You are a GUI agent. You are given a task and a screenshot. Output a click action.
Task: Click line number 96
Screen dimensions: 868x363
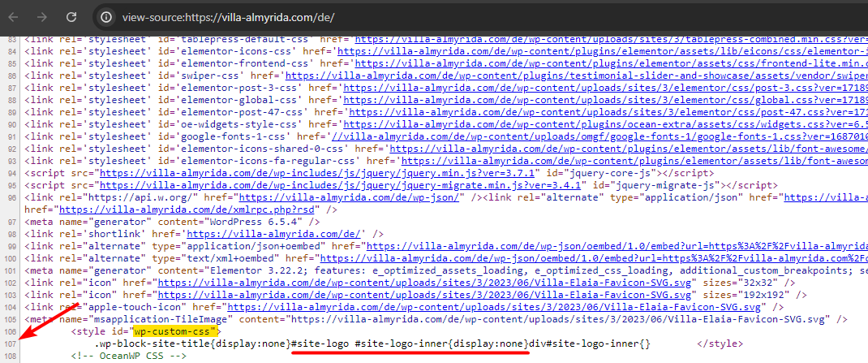pos(12,197)
